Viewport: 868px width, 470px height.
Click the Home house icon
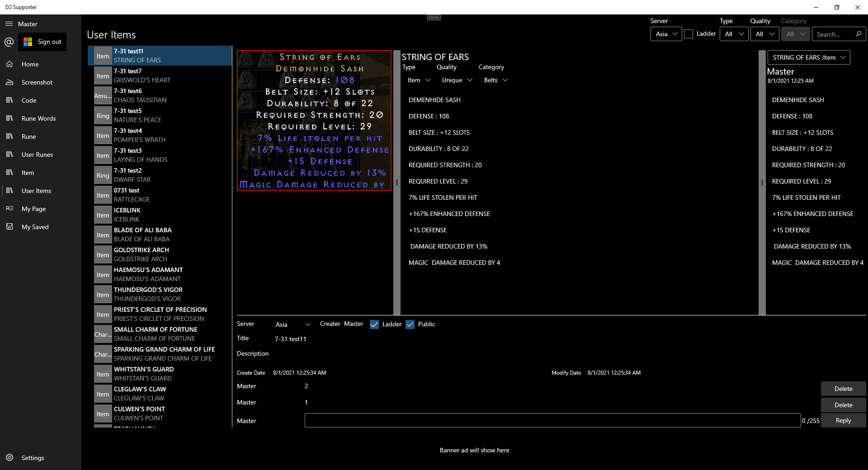coord(9,64)
